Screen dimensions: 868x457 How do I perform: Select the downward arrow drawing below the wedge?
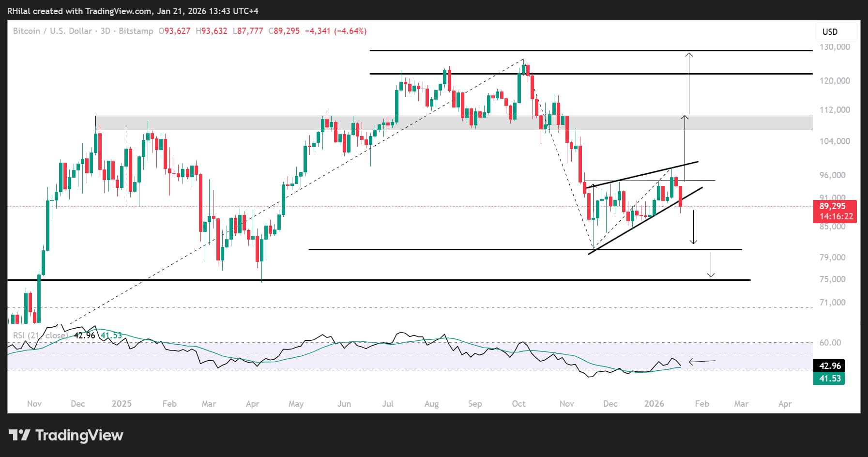point(693,228)
